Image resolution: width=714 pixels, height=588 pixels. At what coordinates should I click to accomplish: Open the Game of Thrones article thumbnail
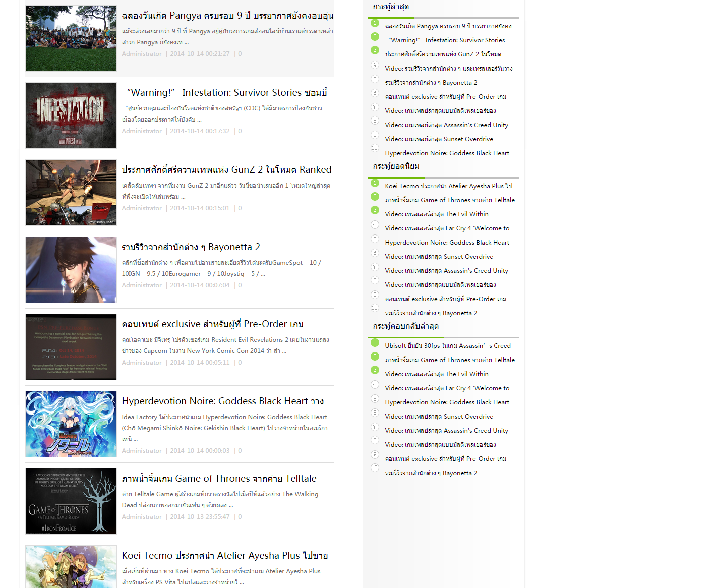pyautogui.click(x=71, y=501)
